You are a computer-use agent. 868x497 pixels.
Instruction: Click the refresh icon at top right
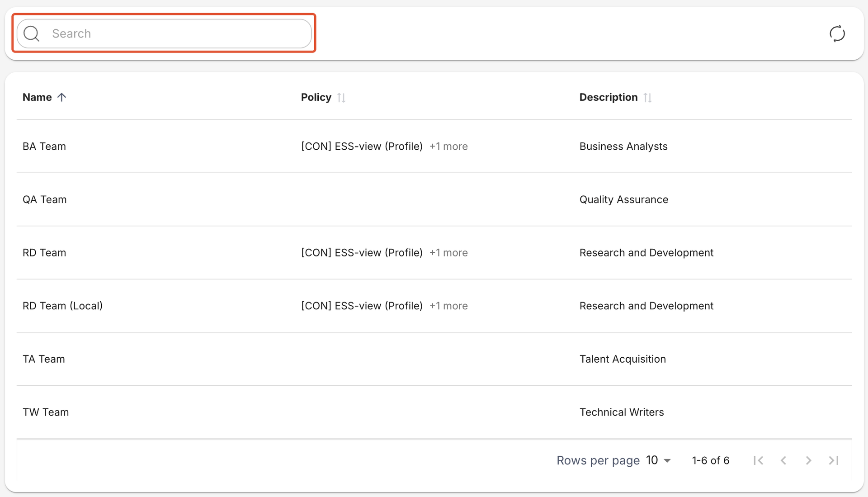pyautogui.click(x=837, y=33)
